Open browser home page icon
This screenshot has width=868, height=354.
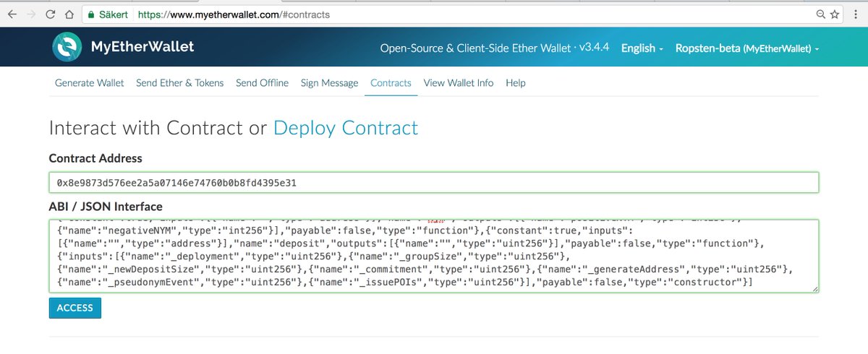point(68,14)
